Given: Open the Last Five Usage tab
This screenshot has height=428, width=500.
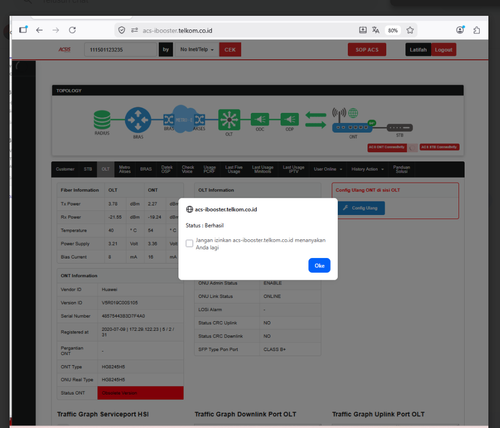Looking at the screenshot, I should [234, 169].
